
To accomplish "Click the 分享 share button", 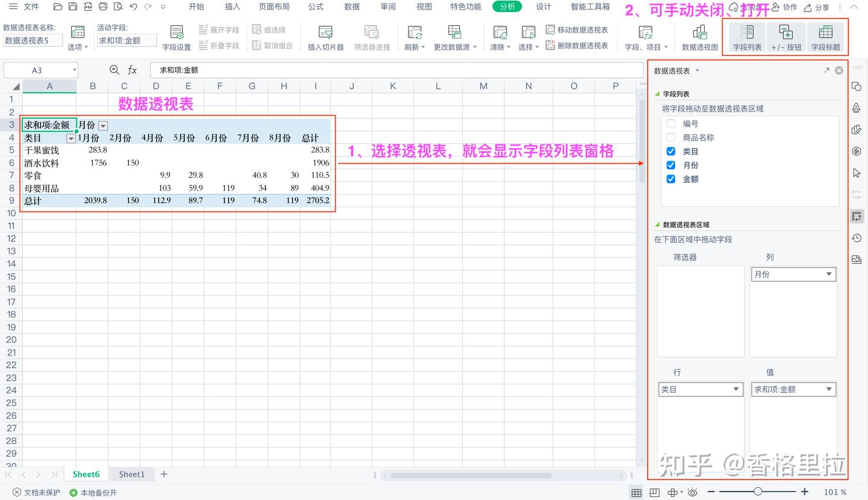I will 817,7.
